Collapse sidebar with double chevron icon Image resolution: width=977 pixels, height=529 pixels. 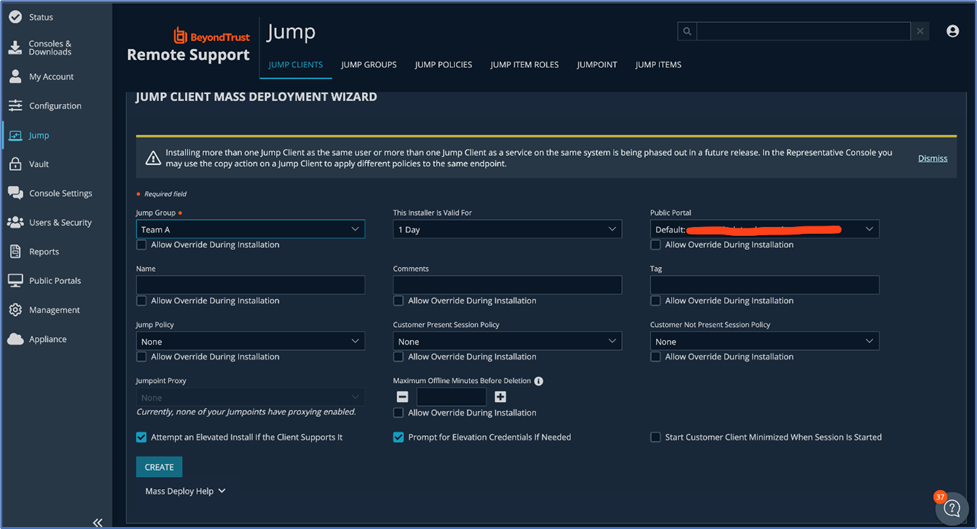pos(98,523)
